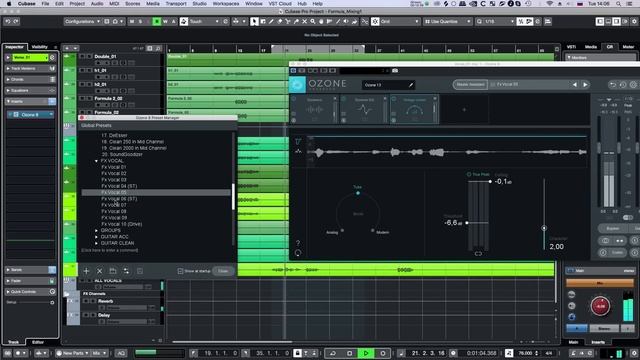Toggle the transport Cycle loop button

tap(333, 353)
